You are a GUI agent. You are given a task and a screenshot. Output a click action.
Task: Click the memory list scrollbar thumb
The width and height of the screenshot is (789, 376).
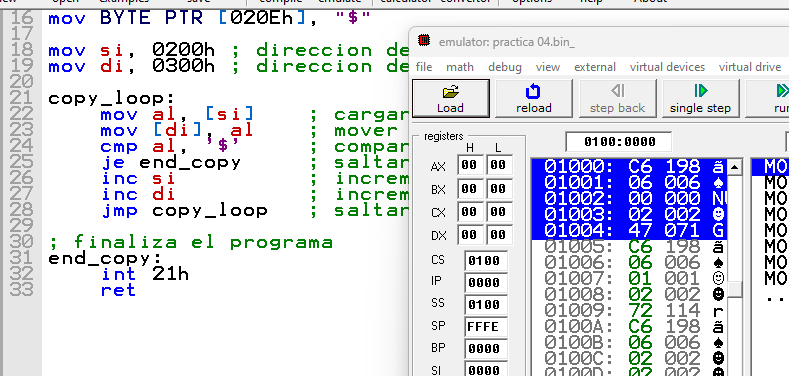point(735,290)
